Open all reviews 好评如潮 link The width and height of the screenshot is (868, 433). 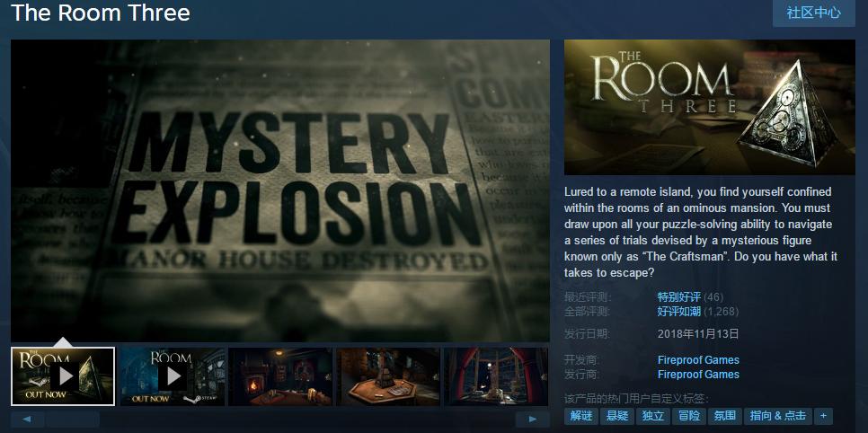pos(678,312)
